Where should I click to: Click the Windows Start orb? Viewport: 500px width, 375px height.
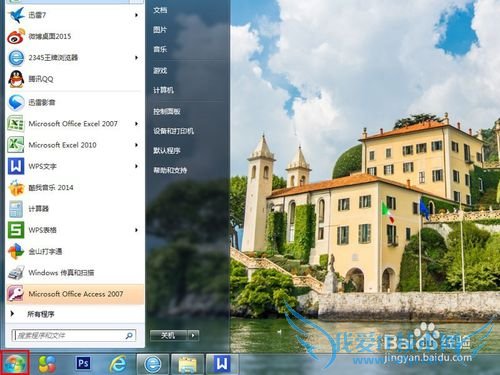15,363
